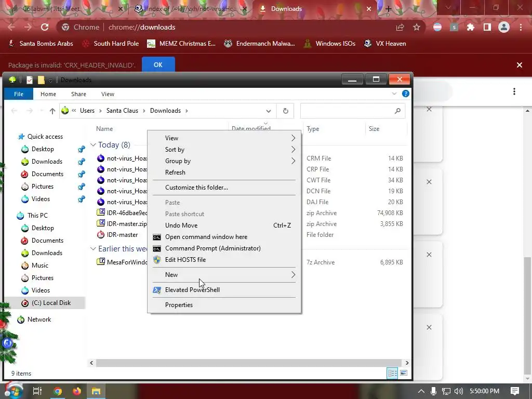Click Santa Claus breadcrumb segment
The width and height of the screenshot is (532, 399).
122,111
